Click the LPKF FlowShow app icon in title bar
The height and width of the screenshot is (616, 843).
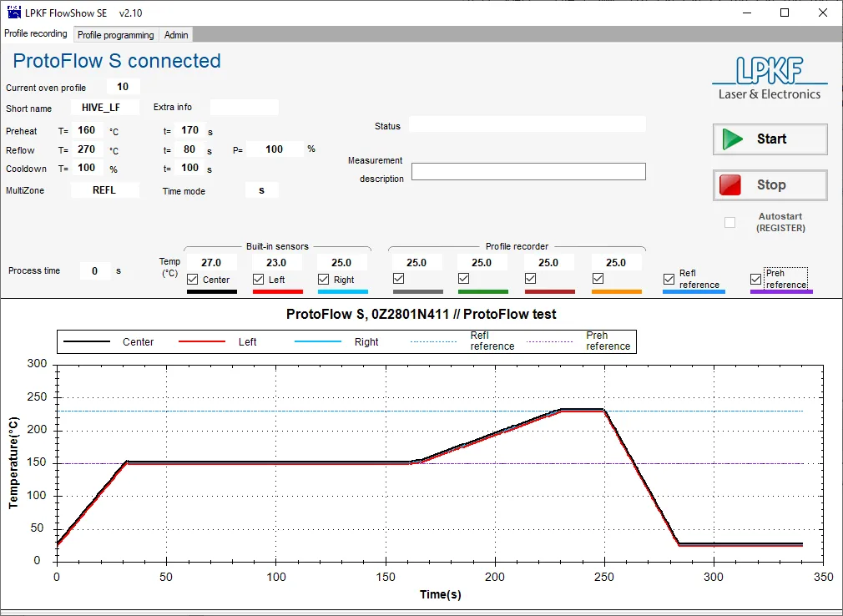point(13,12)
